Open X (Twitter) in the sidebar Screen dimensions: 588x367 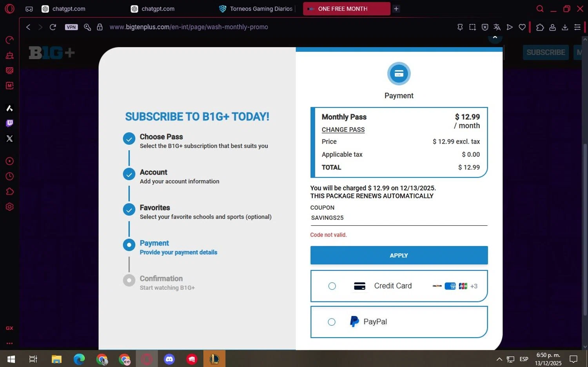click(x=9, y=139)
